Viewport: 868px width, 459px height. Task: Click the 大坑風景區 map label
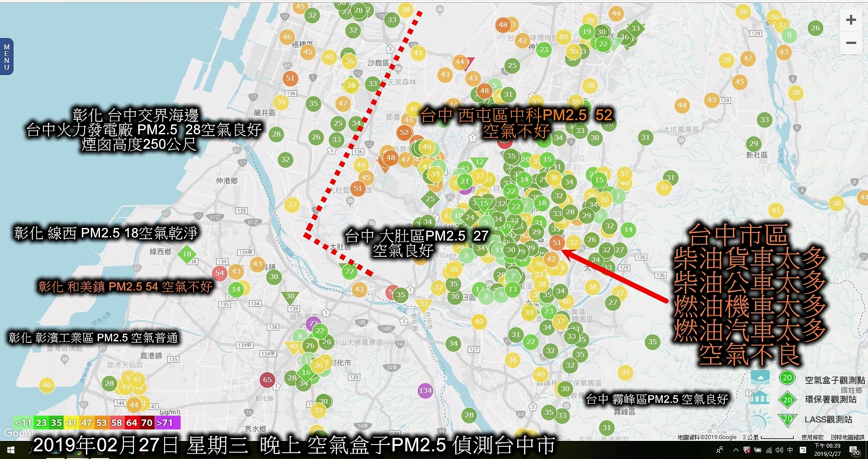pos(681,129)
